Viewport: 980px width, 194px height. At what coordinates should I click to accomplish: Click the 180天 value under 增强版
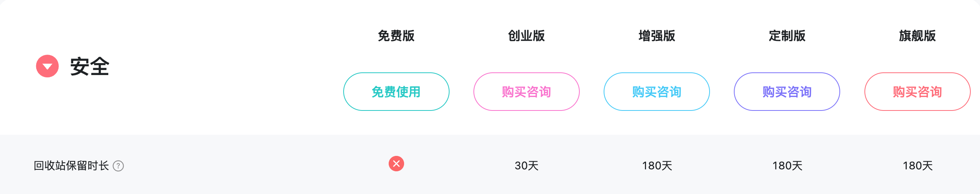click(657, 166)
